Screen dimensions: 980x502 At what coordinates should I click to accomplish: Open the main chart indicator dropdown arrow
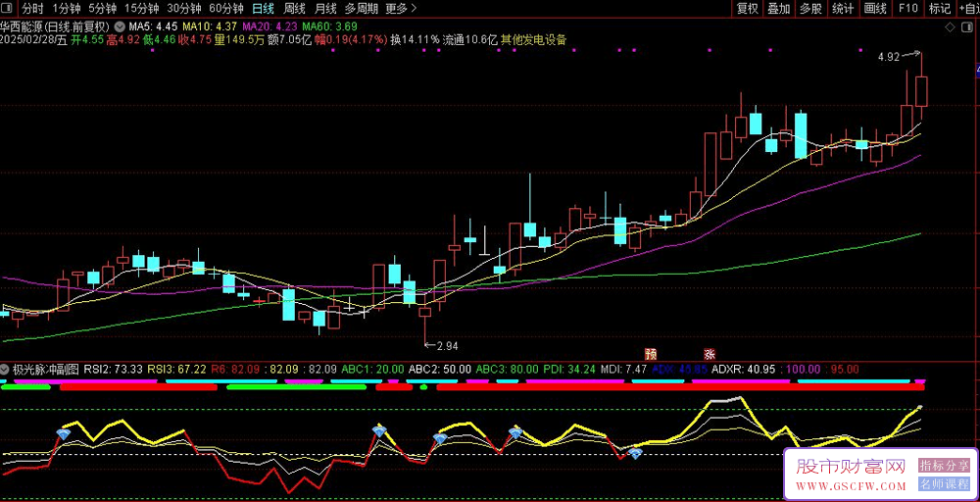pos(120,26)
